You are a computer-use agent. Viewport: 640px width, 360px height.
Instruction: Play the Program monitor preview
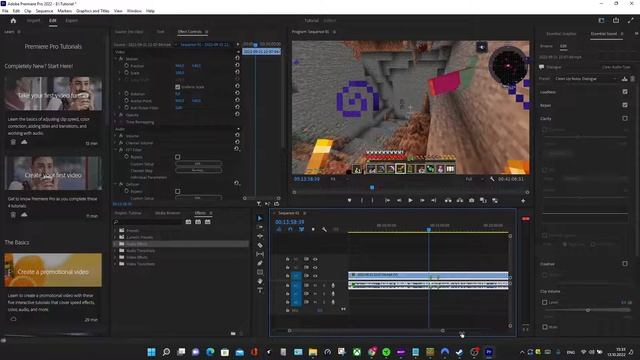[x=410, y=200]
